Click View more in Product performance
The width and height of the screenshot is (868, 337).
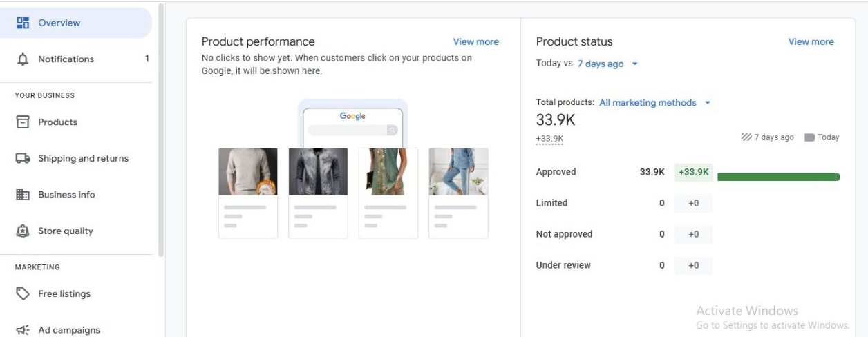(x=475, y=41)
